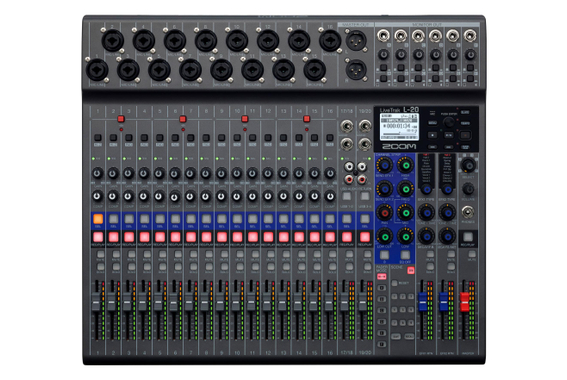This screenshot has width=567, height=380.
Task: Arm the 19/20 stereo channel REC/PLAY button
Action: pos(365,237)
